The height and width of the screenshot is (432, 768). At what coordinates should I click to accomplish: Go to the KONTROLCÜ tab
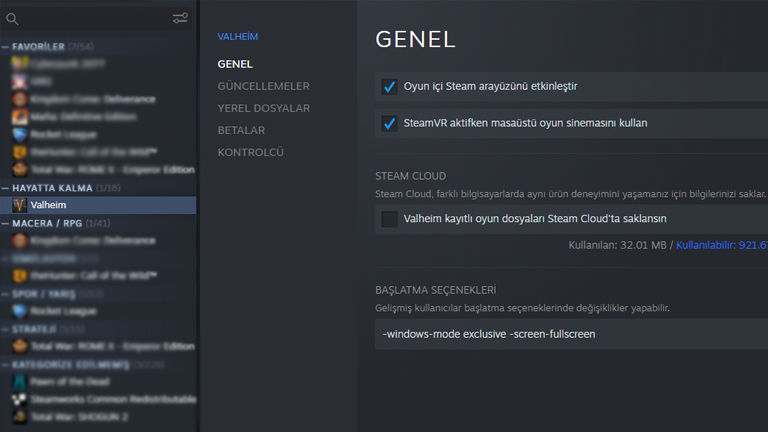(250, 152)
